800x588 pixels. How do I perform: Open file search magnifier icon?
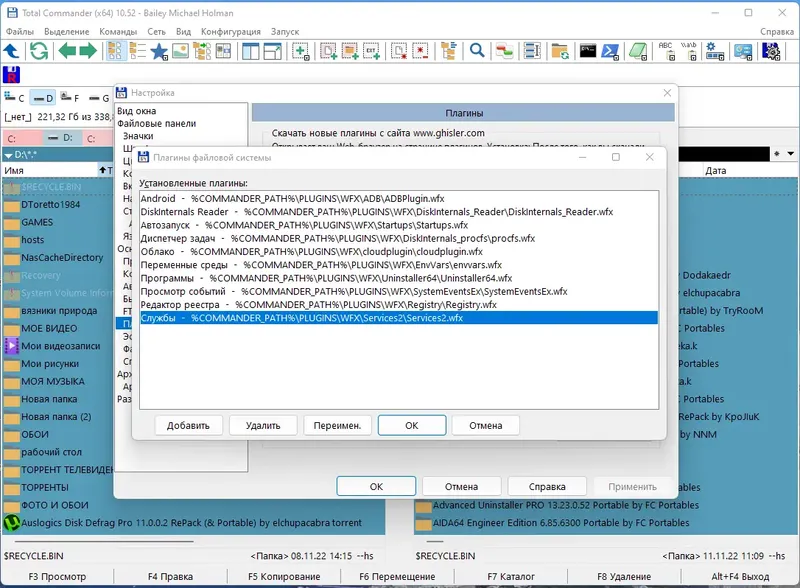coord(477,51)
